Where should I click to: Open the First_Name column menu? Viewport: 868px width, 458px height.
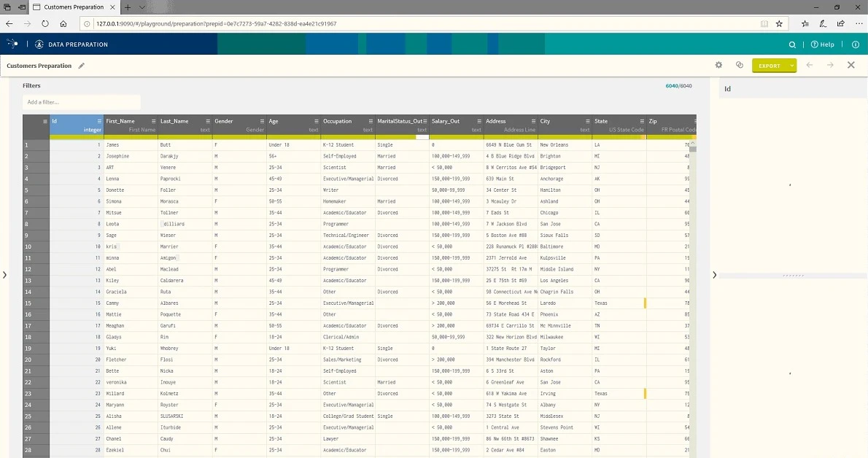(153, 121)
